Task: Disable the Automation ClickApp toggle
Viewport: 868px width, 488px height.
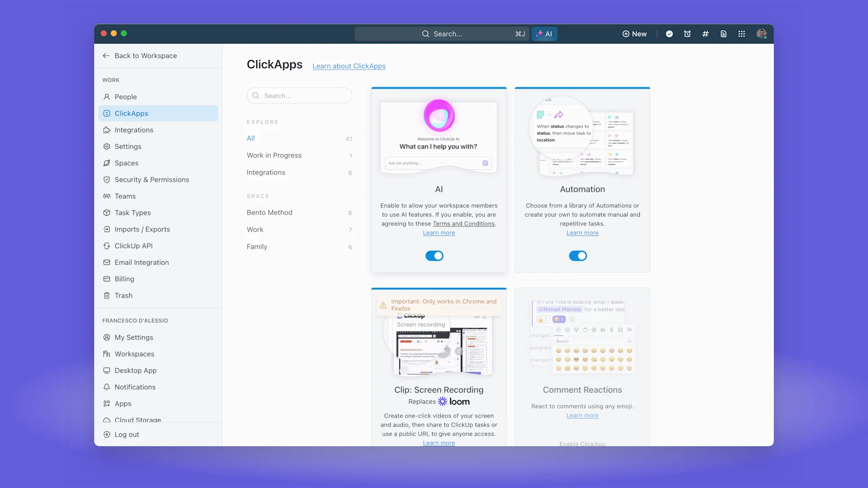Action: [578, 256]
